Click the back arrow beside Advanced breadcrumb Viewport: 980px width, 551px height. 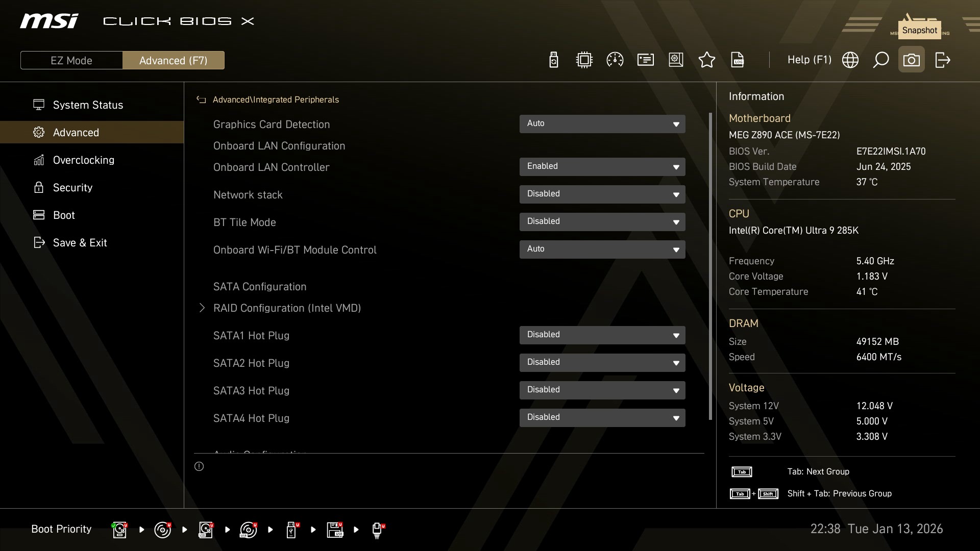click(x=201, y=100)
